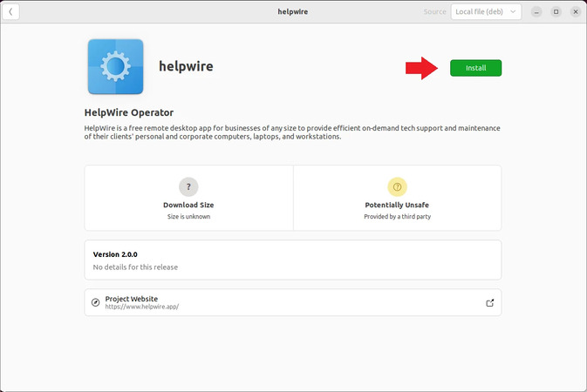The width and height of the screenshot is (587, 392).
Task: Minimize the helpwire window
Action: [x=536, y=12]
